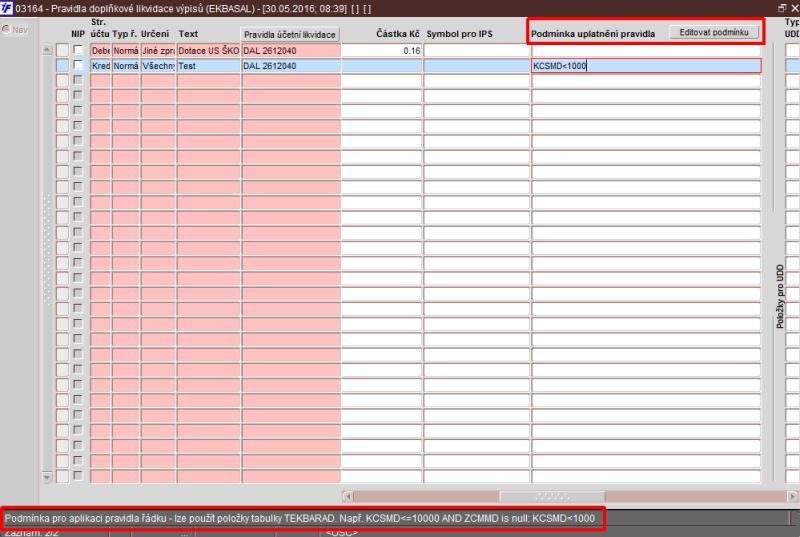Click the empty condition field in Dotace row
Viewport: 800px width, 537px height.
pos(646,50)
